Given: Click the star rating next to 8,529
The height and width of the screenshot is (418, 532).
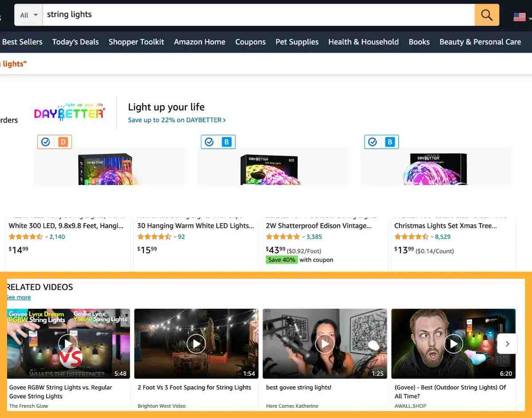Looking at the screenshot, I should [x=411, y=237].
